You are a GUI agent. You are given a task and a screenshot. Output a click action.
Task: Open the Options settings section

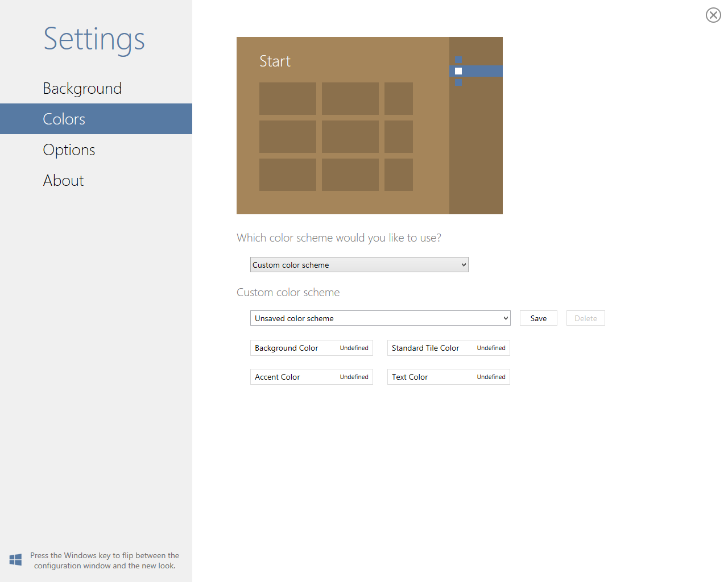69,149
